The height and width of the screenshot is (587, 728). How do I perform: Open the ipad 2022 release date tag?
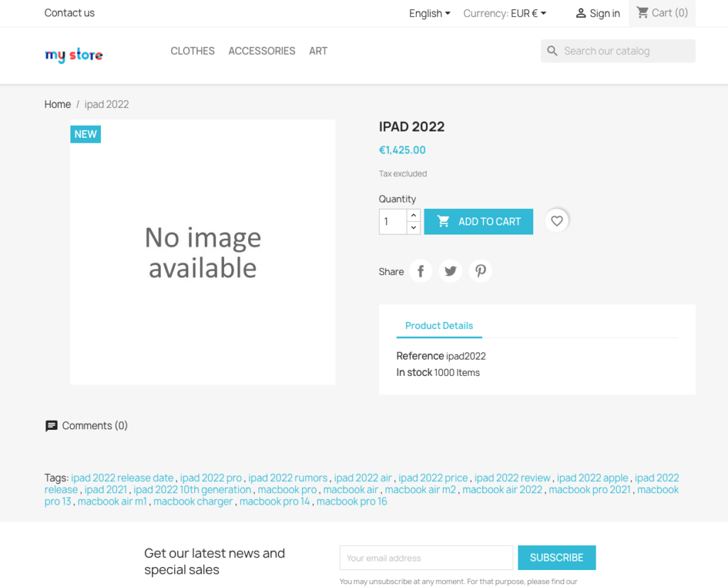point(122,478)
